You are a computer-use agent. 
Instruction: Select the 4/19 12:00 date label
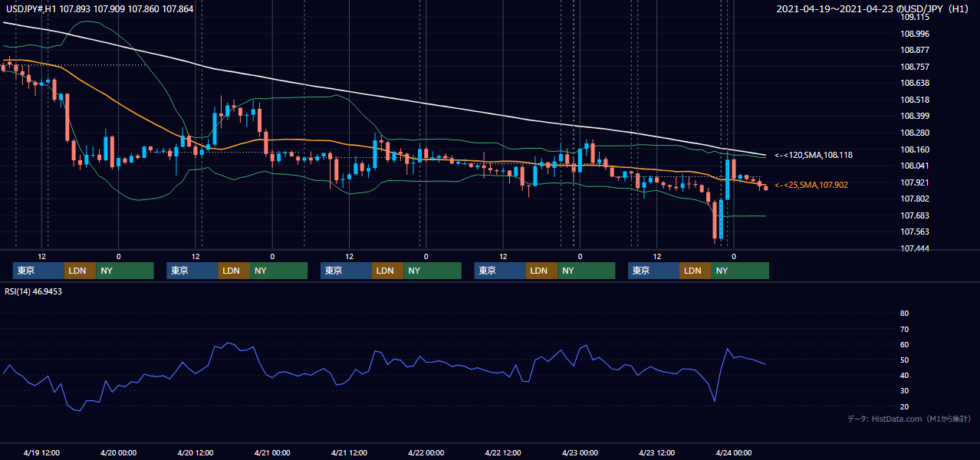pos(42,452)
